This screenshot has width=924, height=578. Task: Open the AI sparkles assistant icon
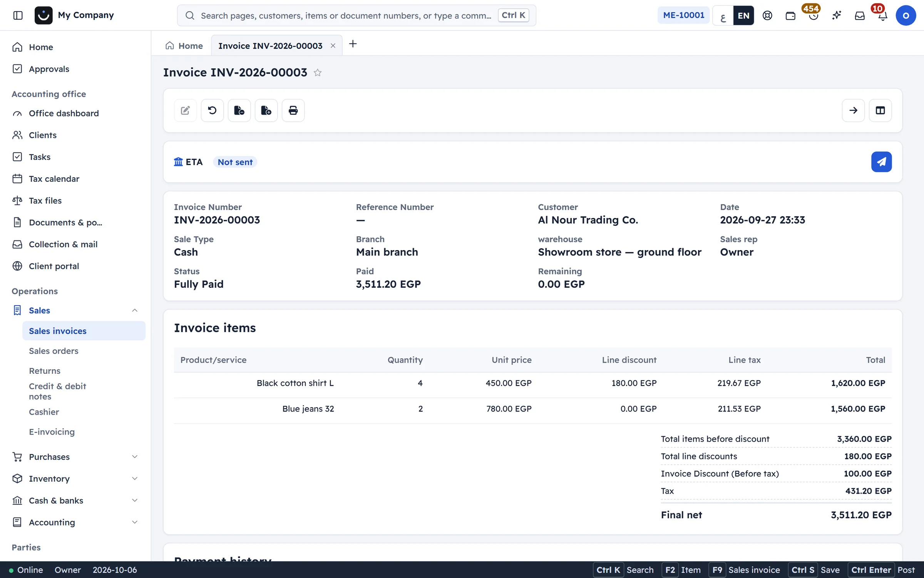point(836,15)
